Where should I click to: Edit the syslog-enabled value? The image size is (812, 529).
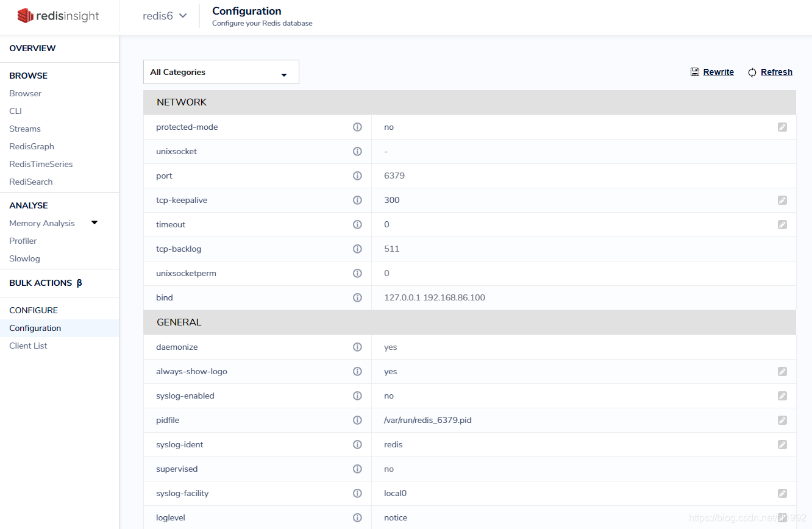tap(782, 396)
